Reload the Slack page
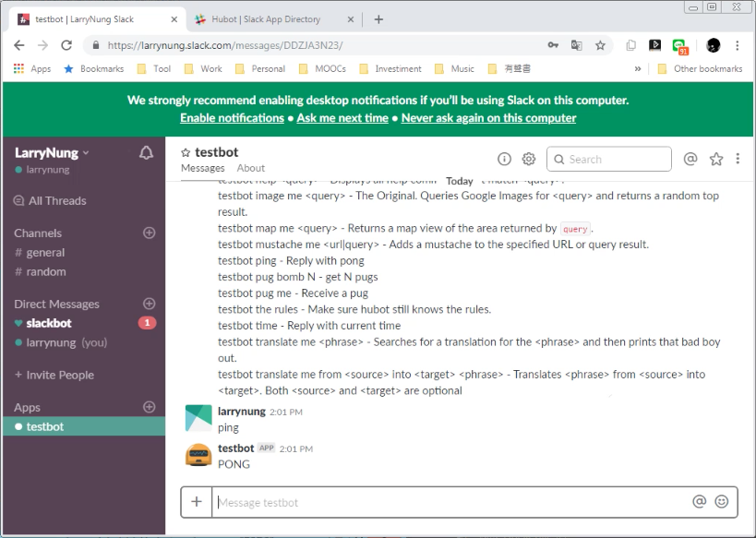 tap(66, 45)
